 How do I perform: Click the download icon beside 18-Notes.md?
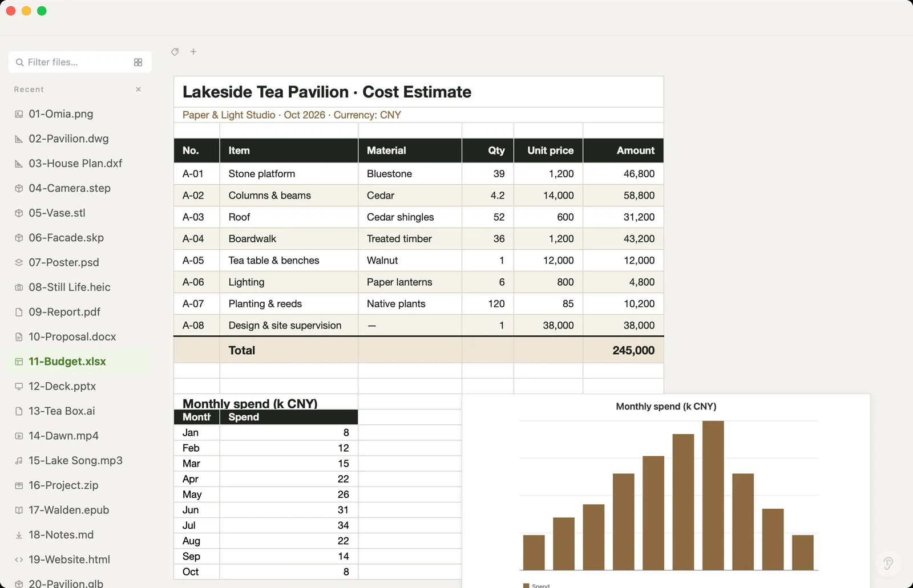[x=19, y=535]
